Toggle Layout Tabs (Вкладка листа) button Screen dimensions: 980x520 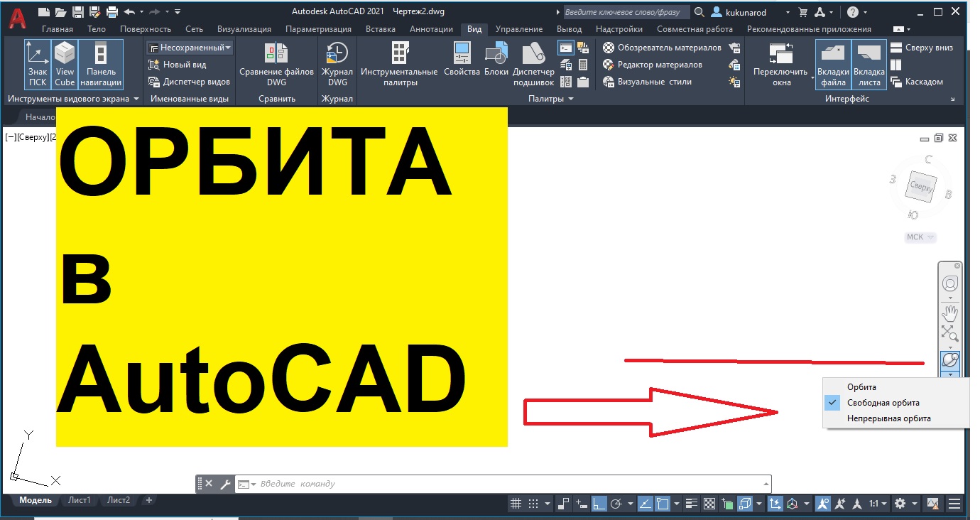click(869, 64)
